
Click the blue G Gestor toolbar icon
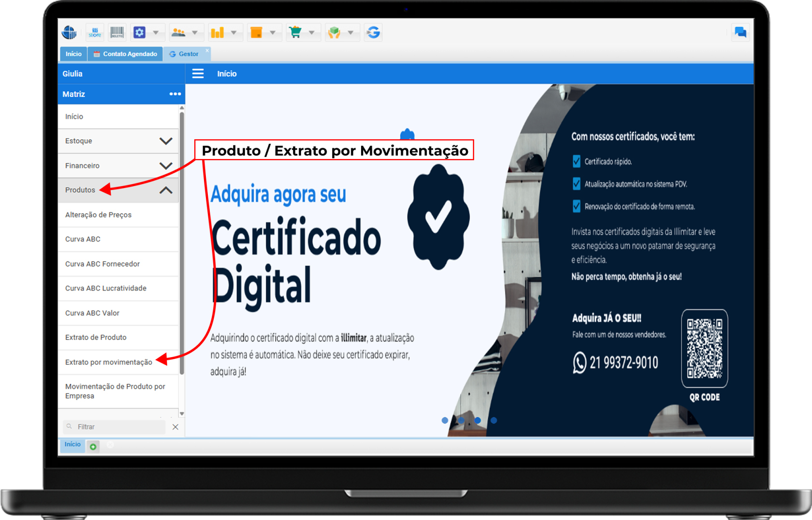point(373,32)
